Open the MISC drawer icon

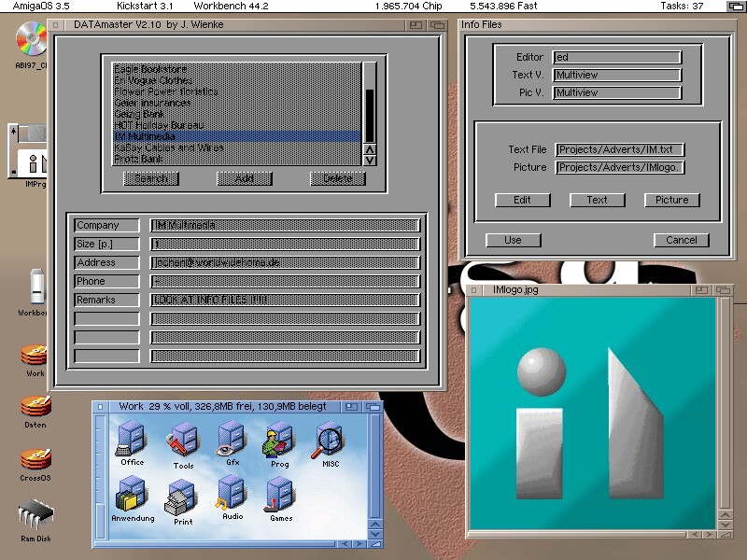coord(330,441)
